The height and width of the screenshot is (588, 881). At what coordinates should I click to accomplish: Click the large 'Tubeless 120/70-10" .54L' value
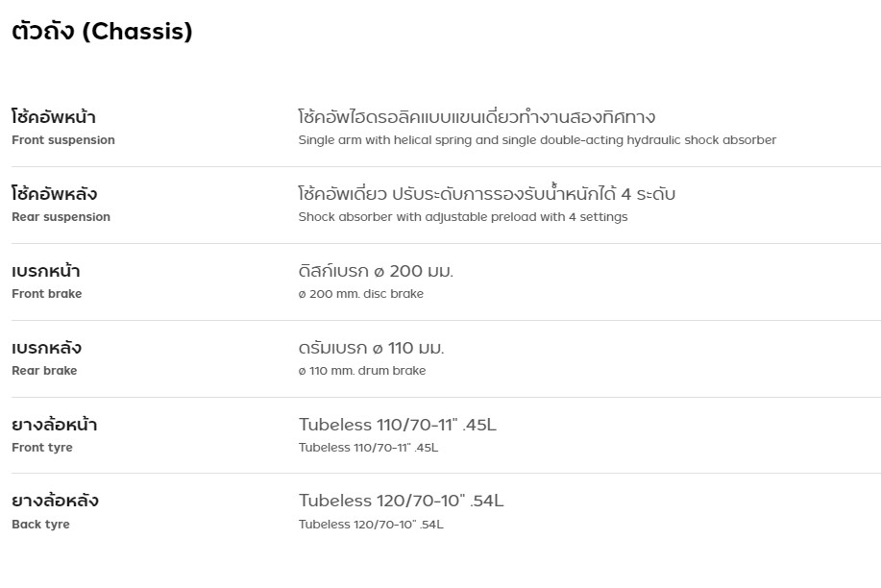(401, 501)
